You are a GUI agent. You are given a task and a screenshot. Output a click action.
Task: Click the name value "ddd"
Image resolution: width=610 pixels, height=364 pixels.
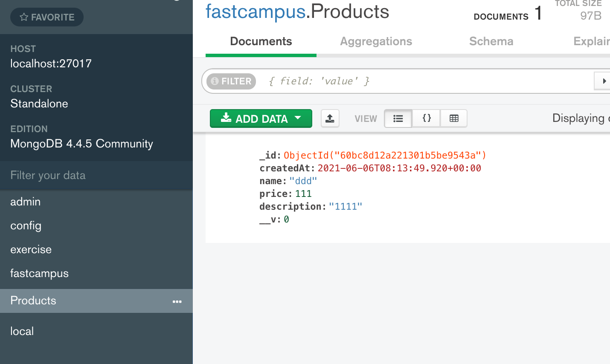coord(303,181)
